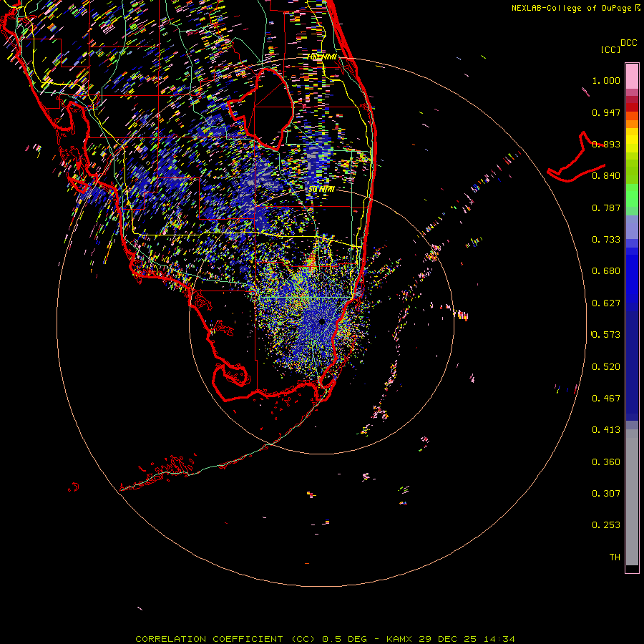
Task: Click the 0.627 color scale value
Action: (x=606, y=303)
